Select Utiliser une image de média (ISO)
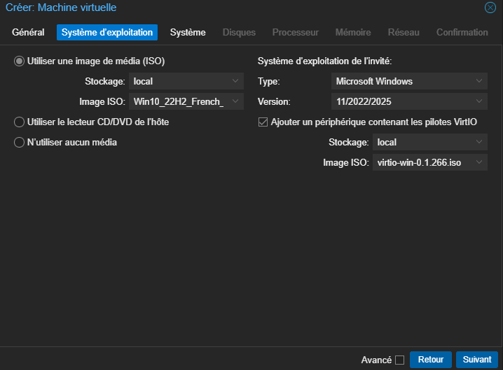This screenshot has height=370, width=503. coord(19,61)
